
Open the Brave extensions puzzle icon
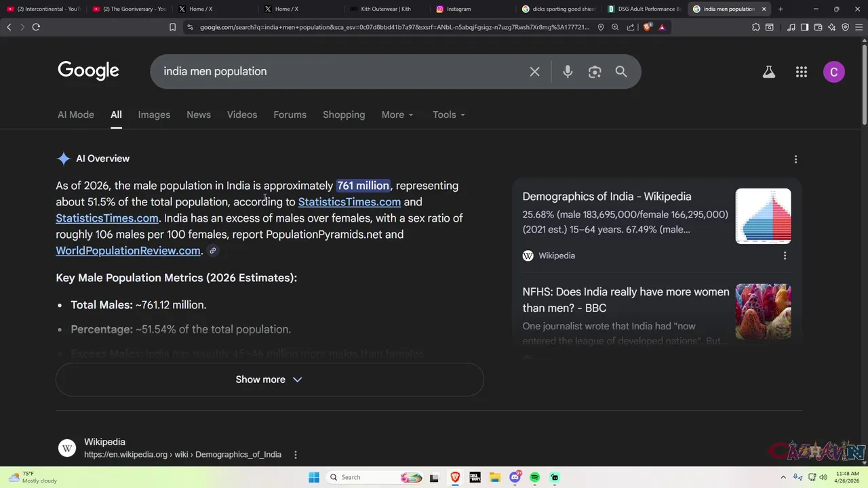756,27
